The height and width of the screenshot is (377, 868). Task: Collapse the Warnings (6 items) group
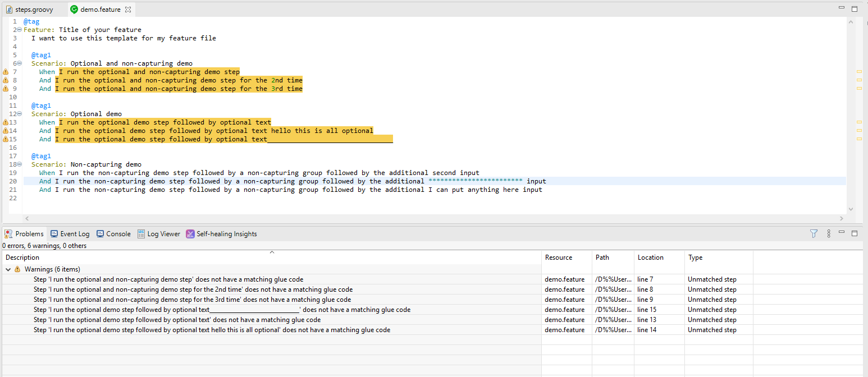(x=8, y=269)
